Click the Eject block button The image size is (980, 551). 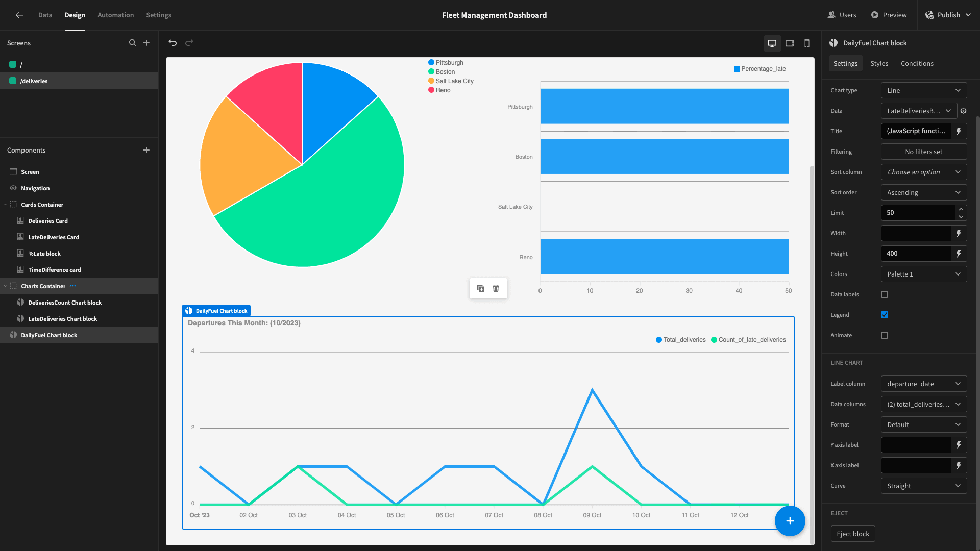pyautogui.click(x=852, y=534)
